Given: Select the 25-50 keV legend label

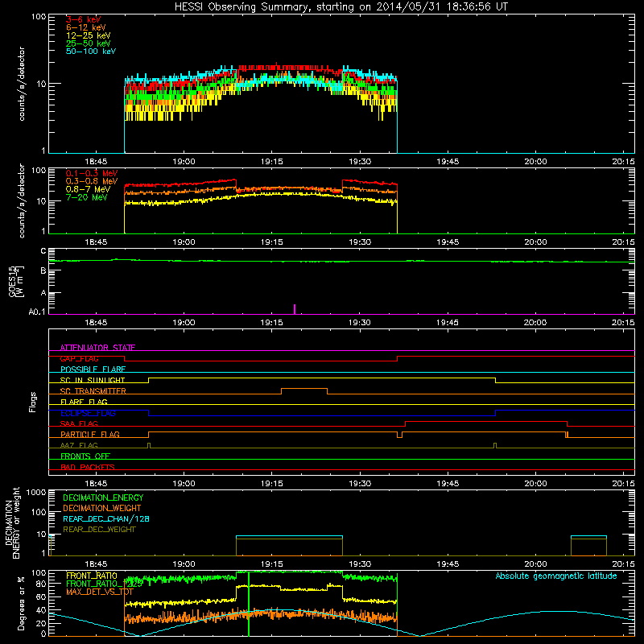Looking at the screenshot, I should (89, 43).
